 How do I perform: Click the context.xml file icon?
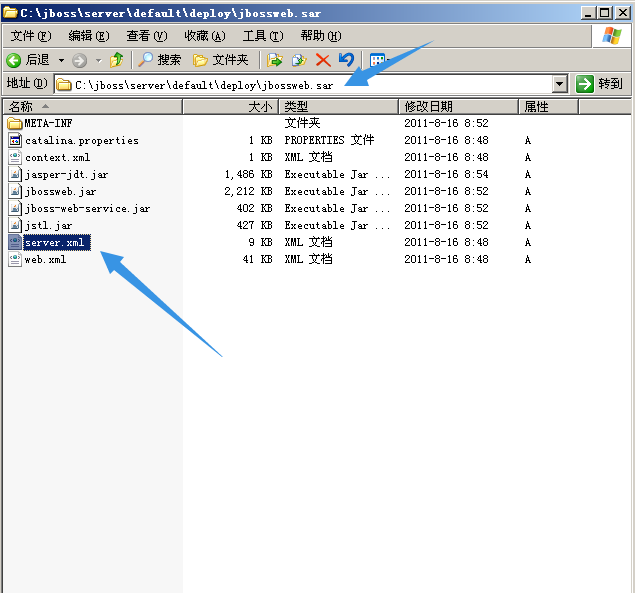pos(15,157)
